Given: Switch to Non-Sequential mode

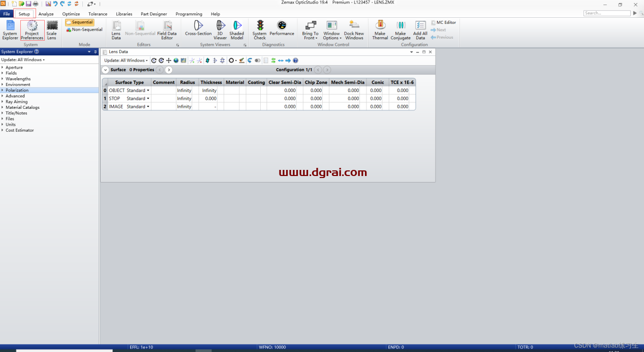Looking at the screenshot, I should pyautogui.click(x=84, y=30).
